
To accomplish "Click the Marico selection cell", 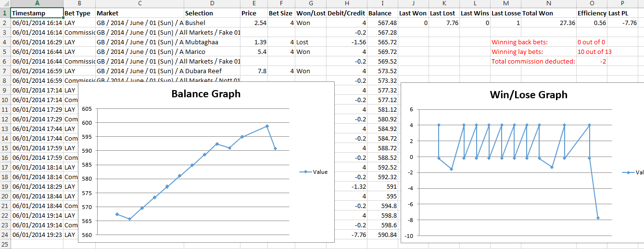I will 212,52.
